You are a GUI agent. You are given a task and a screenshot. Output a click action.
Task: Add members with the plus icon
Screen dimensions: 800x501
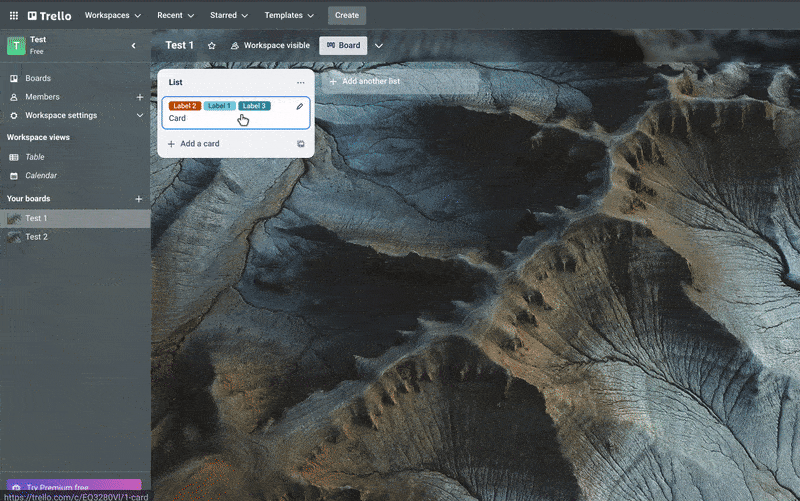coord(140,97)
